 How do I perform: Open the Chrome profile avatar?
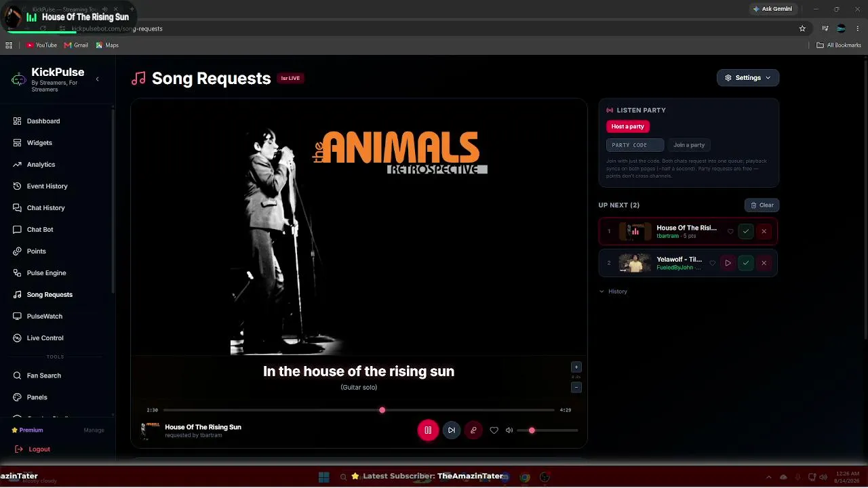(x=842, y=28)
